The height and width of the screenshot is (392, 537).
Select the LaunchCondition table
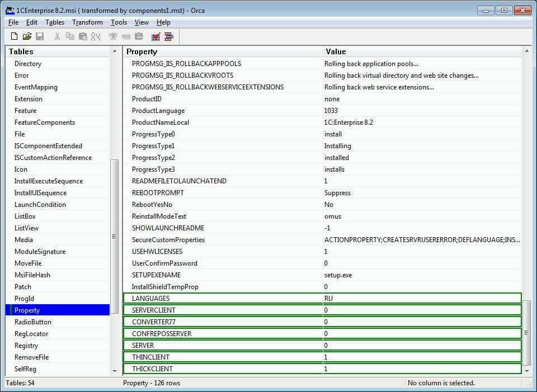[40, 204]
